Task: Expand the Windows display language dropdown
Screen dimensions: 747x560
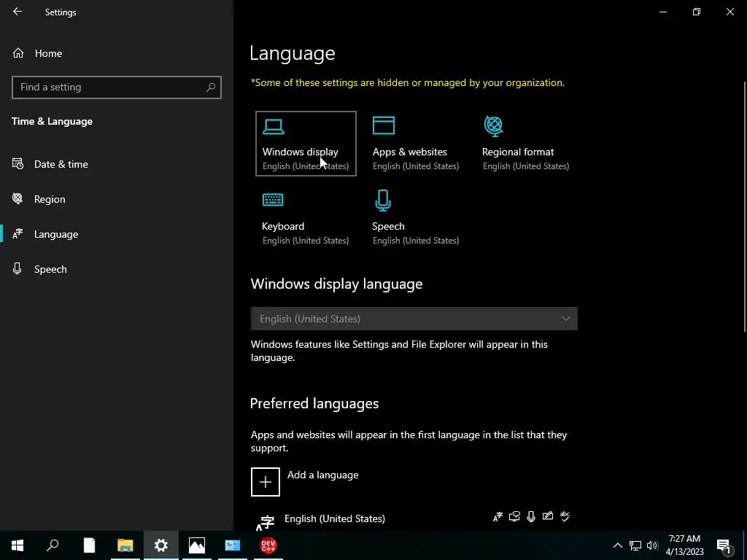Action: [414, 319]
